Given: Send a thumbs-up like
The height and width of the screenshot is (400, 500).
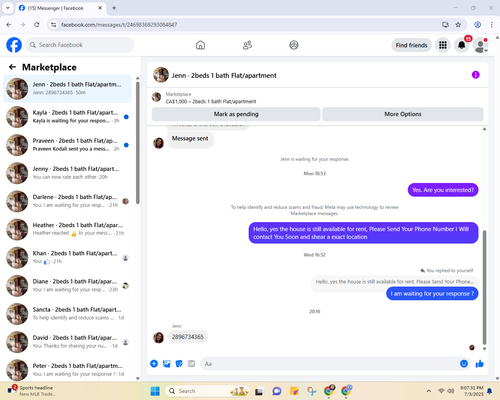Looking at the screenshot, I should tap(480, 364).
